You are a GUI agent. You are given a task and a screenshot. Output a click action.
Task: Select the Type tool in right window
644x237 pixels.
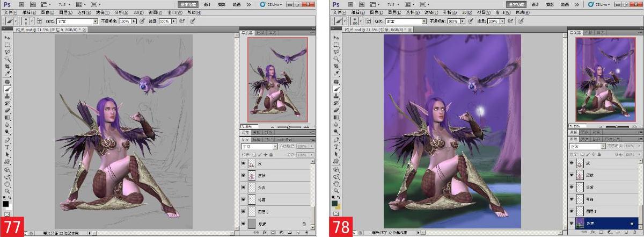click(336, 146)
